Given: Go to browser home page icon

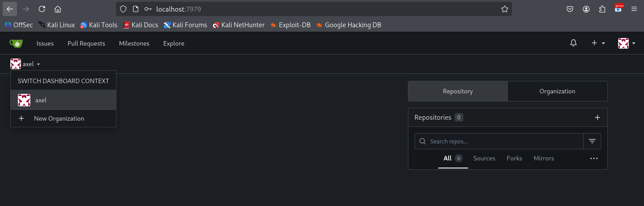Looking at the screenshot, I should coord(58,9).
